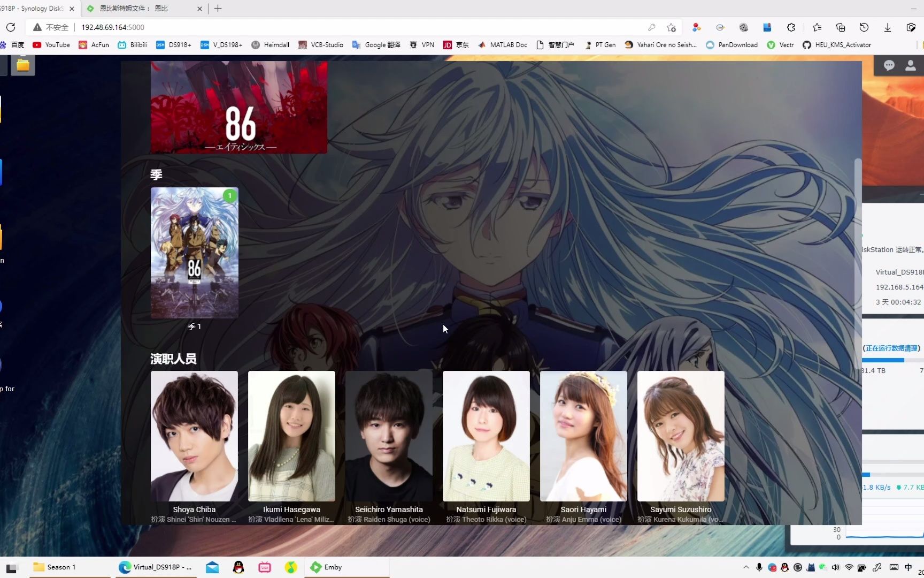Open the Emby app in taskbar

click(x=346, y=567)
